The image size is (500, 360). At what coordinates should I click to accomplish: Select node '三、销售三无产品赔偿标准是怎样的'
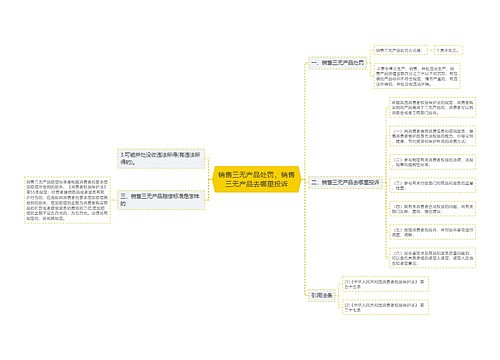point(161,200)
